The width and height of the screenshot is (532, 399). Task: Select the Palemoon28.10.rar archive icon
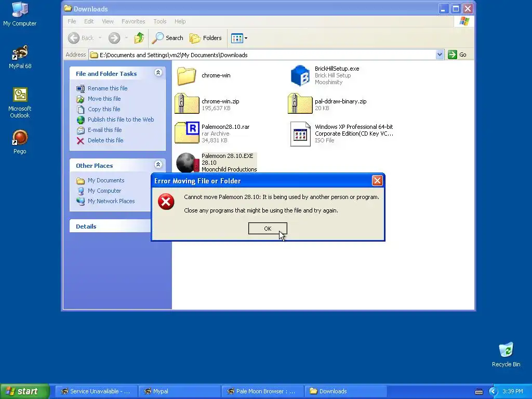tap(187, 132)
